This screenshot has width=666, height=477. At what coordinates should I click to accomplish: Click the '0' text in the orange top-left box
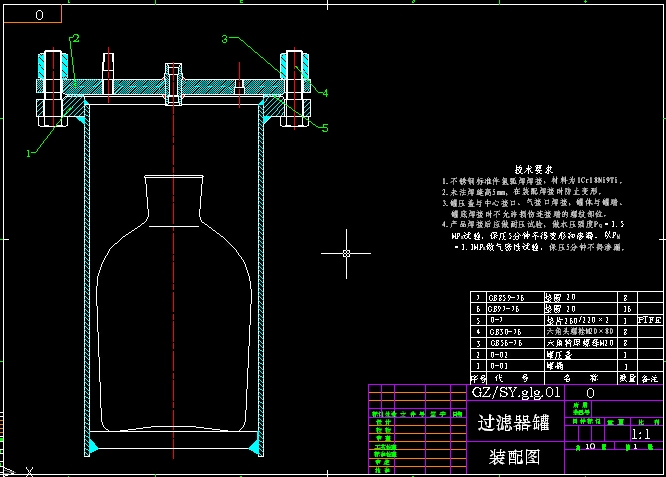click(x=40, y=15)
